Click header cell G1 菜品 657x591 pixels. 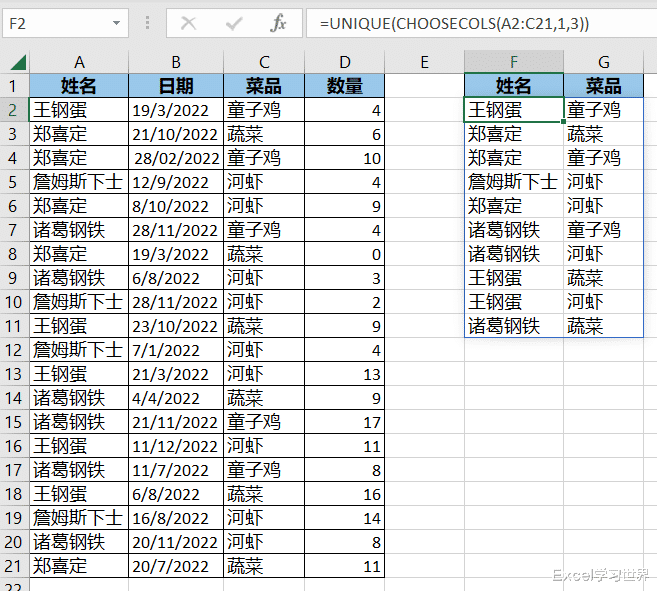603,86
